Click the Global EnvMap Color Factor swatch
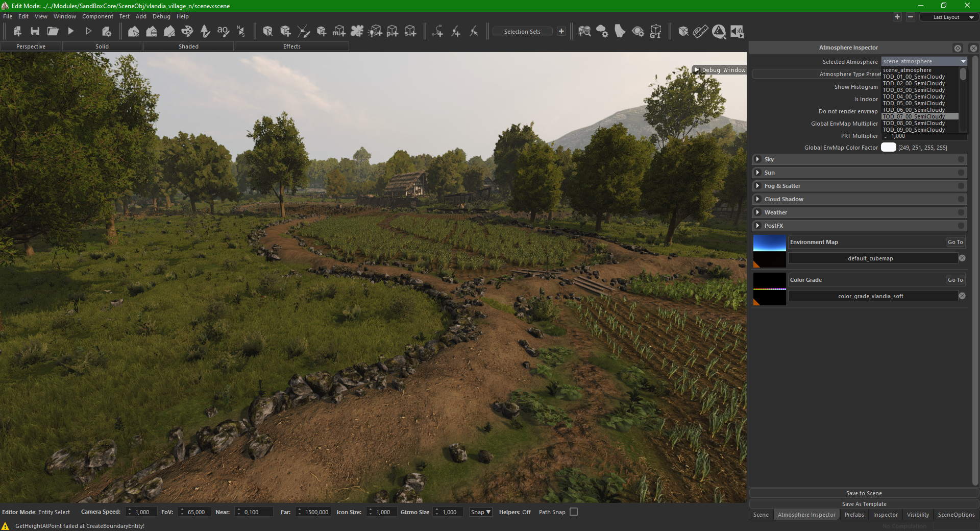Image resolution: width=980 pixels, height=531 pixels. click(x=889, y=148)
